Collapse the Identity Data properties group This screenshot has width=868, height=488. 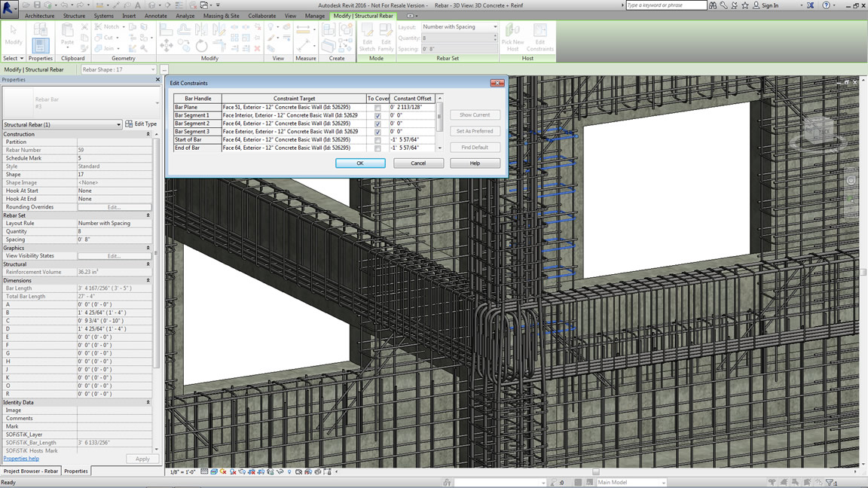pyautogui.click(x=148, y=402)
